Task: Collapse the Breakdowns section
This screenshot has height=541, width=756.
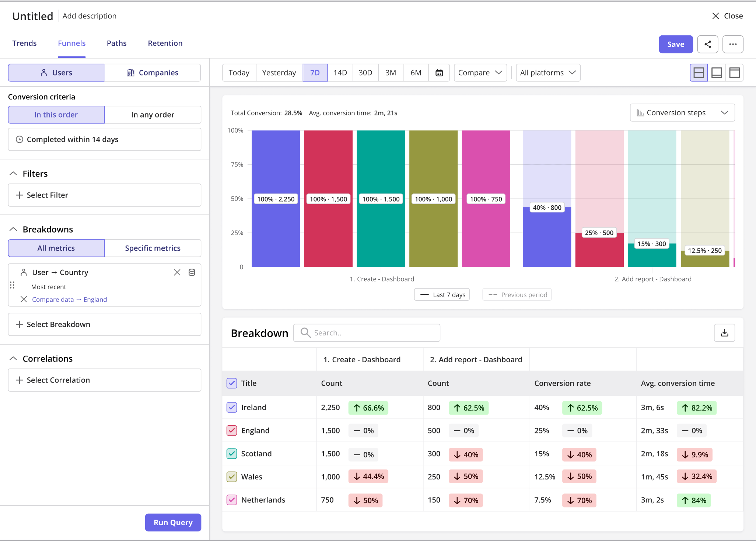Action: click(13, 229)
